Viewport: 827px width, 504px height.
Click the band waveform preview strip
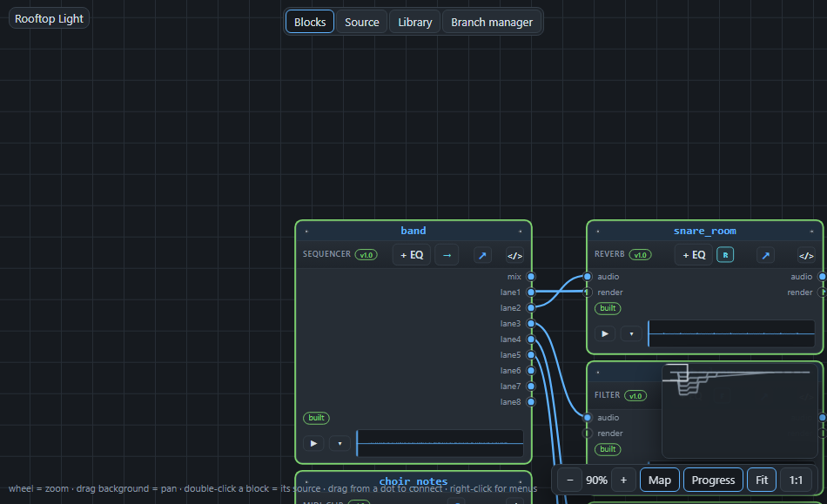[x=440, y=443]
